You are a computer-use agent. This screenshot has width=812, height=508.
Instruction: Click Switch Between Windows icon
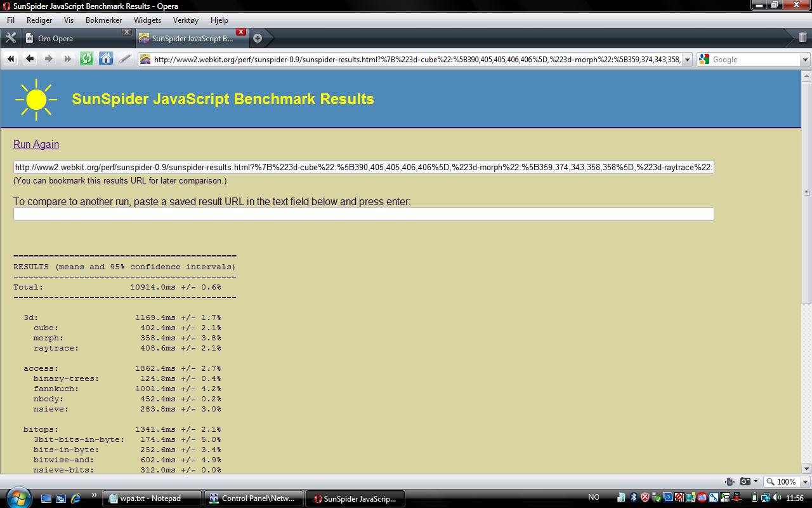click(61, 498)
